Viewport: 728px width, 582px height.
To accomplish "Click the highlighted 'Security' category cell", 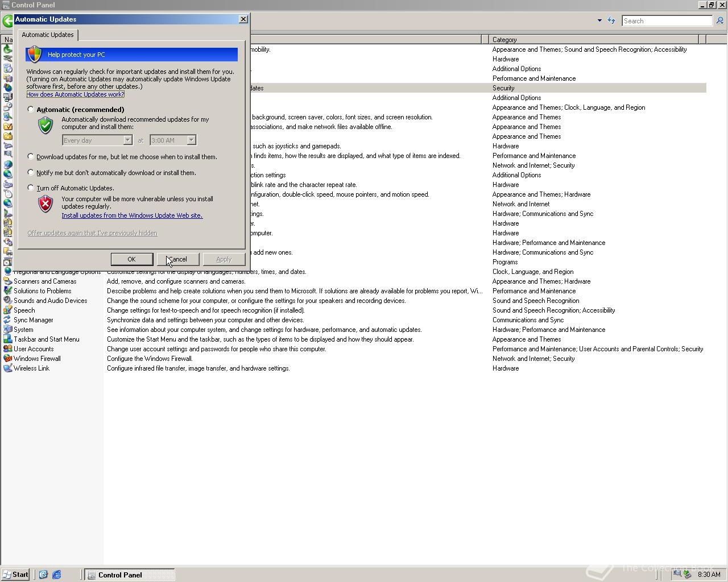I will tap(503, 88).
